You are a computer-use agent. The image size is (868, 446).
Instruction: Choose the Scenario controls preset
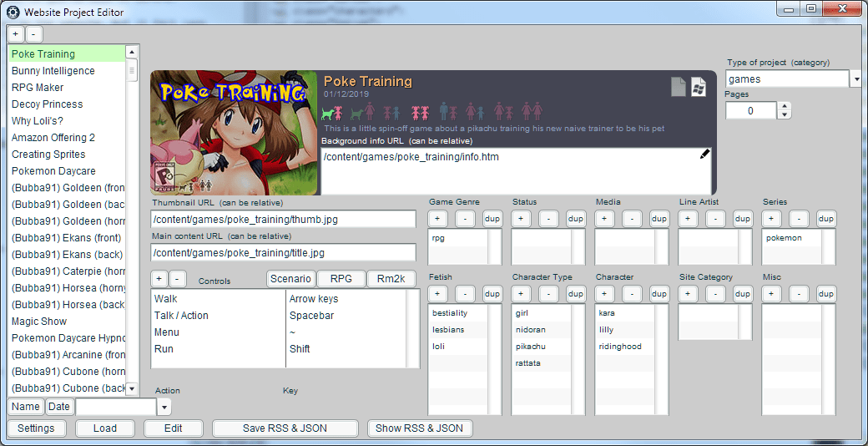[290, 279]
